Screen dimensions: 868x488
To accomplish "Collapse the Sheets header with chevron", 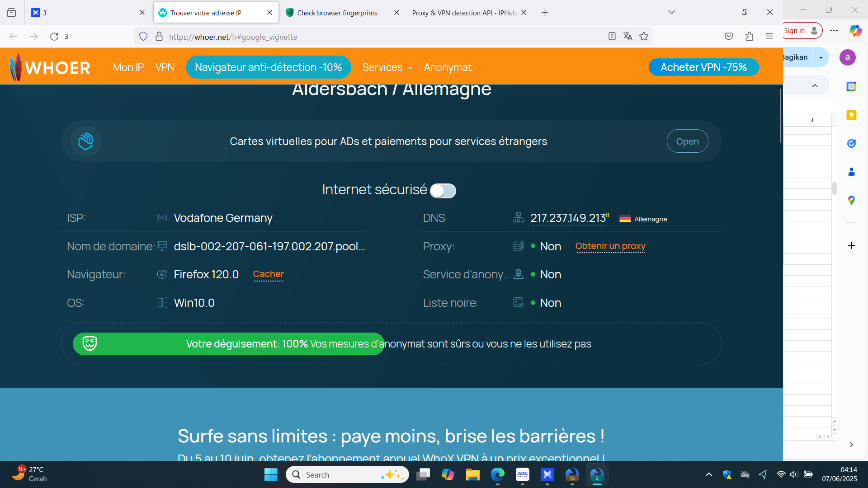I will coord(815,86).
